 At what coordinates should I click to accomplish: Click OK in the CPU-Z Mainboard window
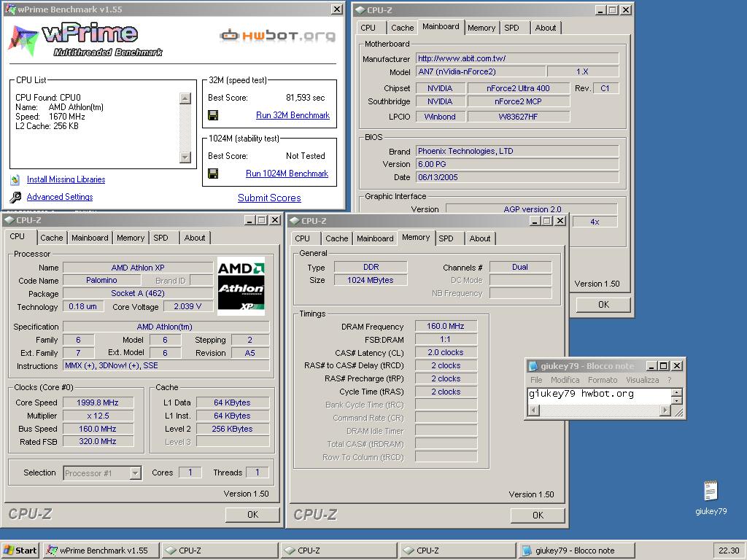(x=603, y=305)
